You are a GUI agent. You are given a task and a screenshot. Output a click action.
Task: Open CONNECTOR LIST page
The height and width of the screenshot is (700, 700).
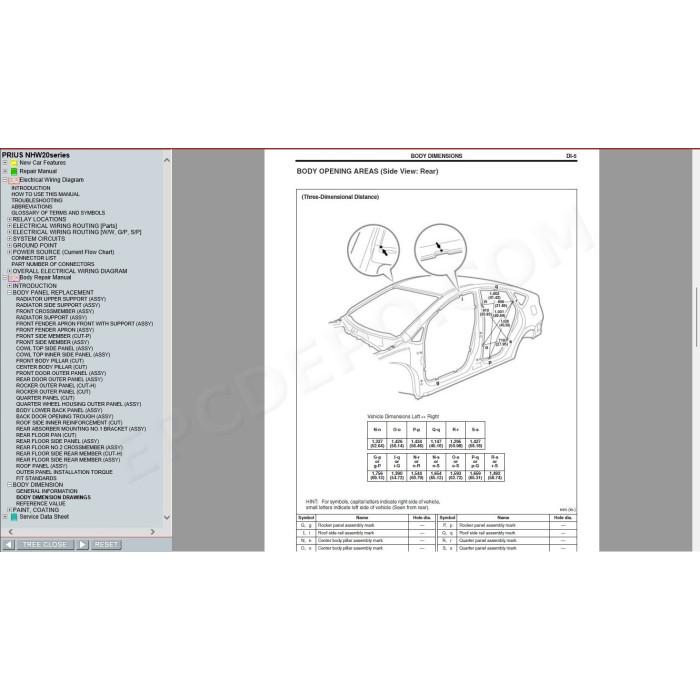[x=34, y=258]
